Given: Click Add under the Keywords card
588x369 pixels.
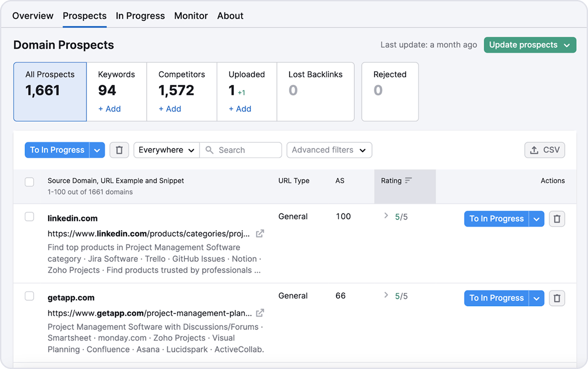Looking at the screenshot, I should tap(109, 109).
